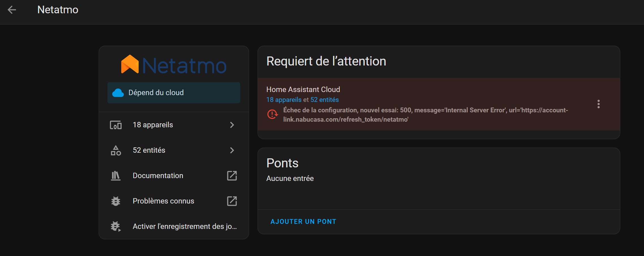The height and width of the screenshot is (256, 644).
Task: Click the 'Échec de la configuration' error message
Action: tap(425, 115)
